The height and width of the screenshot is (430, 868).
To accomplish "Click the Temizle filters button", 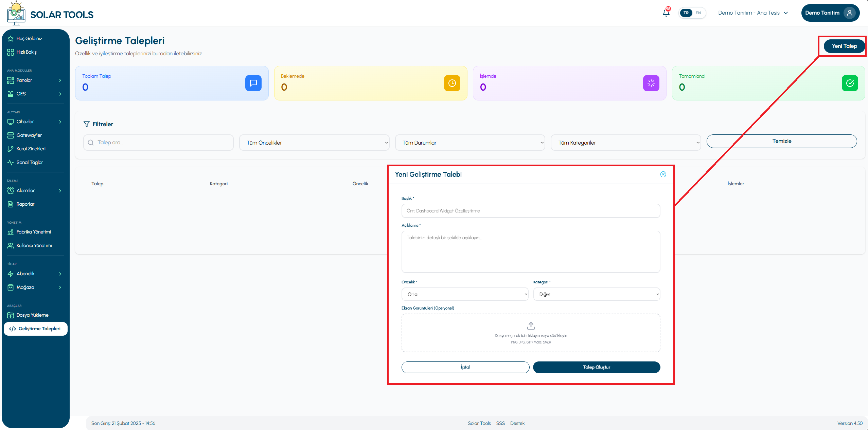I will pos(782,141).
